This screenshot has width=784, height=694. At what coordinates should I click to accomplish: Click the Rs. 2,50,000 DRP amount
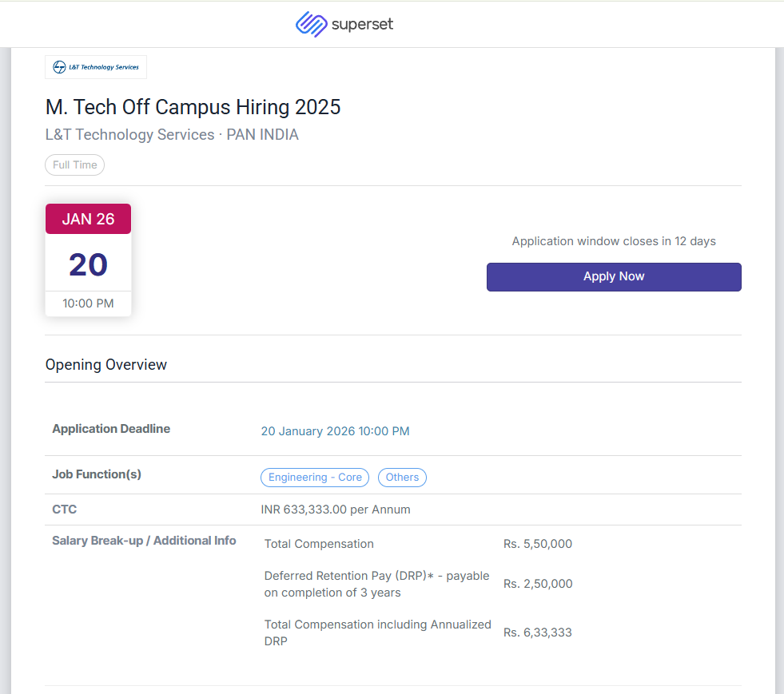pos(538,584)
